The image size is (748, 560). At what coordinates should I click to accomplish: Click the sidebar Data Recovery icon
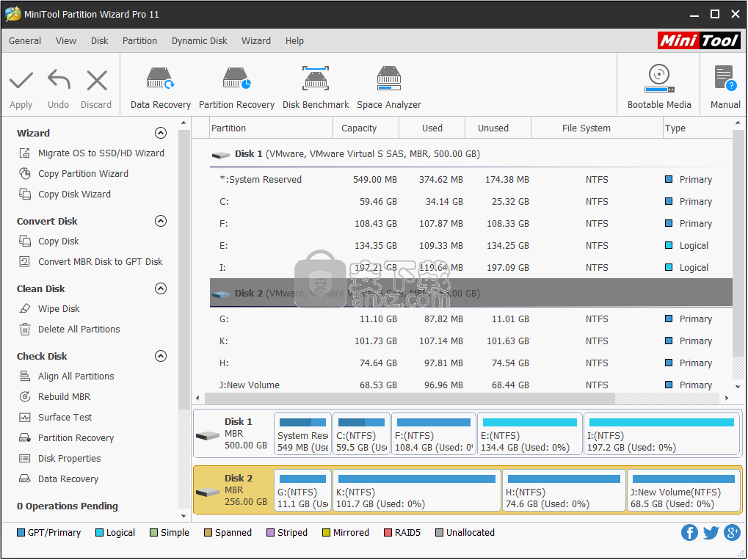(x=25, y=479)
